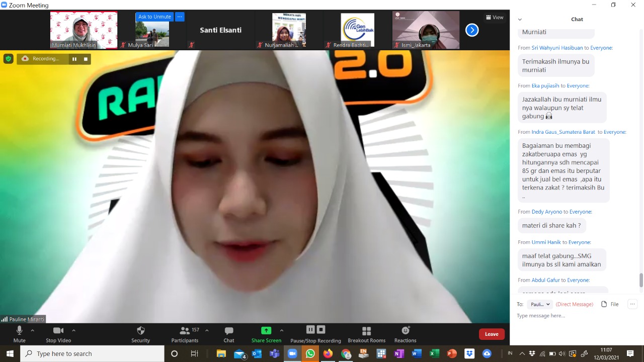The width and height of the screenshot is (644, 362).
Task: Pause the recording in the indicator bar
Action: click(x=74, y=59)
